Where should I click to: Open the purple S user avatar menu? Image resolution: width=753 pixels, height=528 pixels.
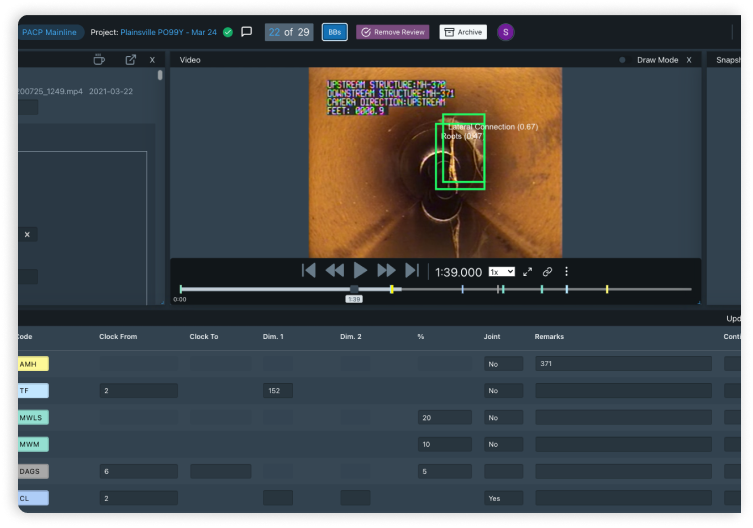(x=505, y=32)
